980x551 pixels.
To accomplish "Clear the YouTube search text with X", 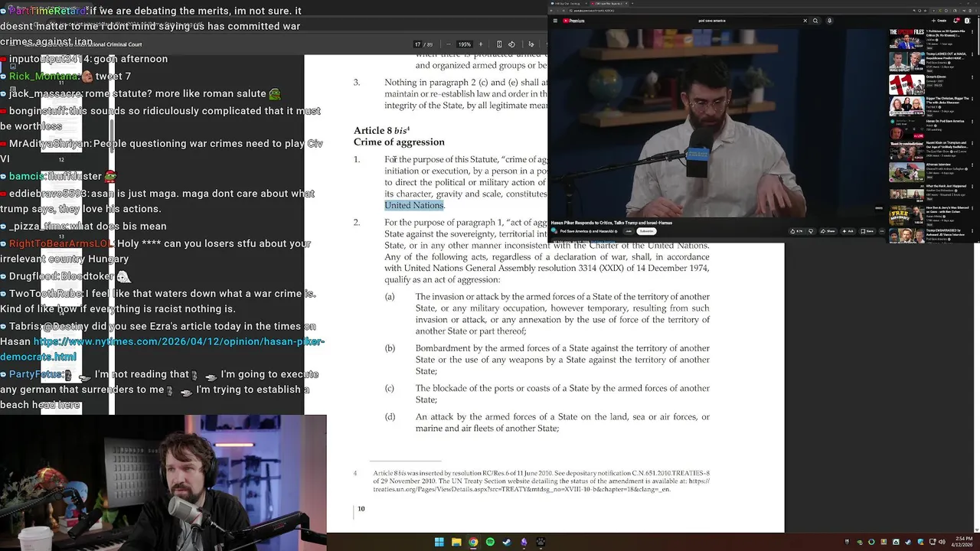I will (x=805, y=21).
